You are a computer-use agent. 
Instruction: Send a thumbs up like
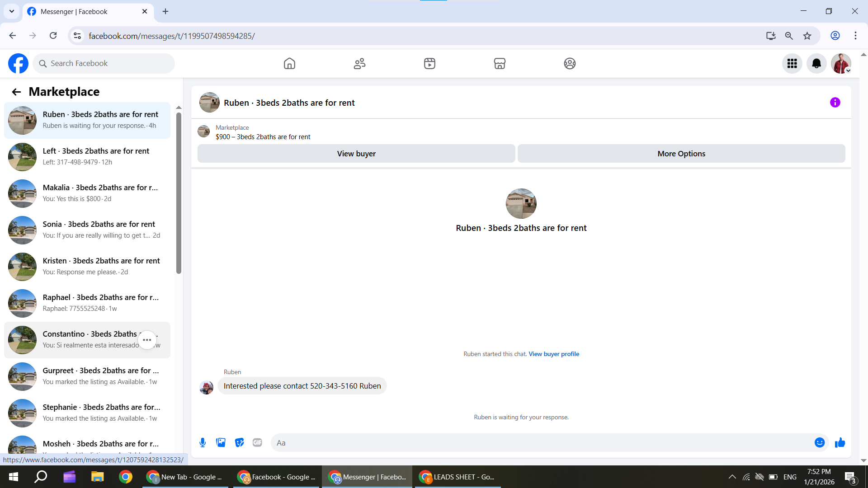point(840,443)
